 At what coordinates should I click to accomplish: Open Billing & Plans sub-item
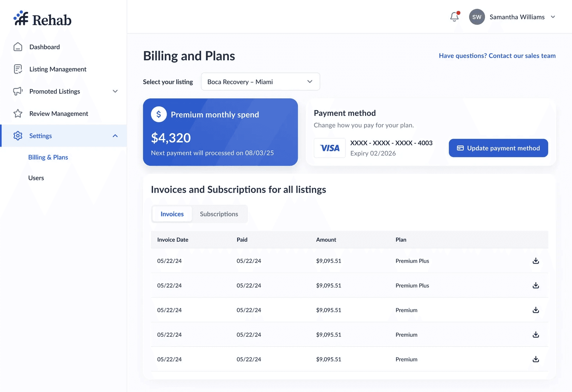[48, 157]
